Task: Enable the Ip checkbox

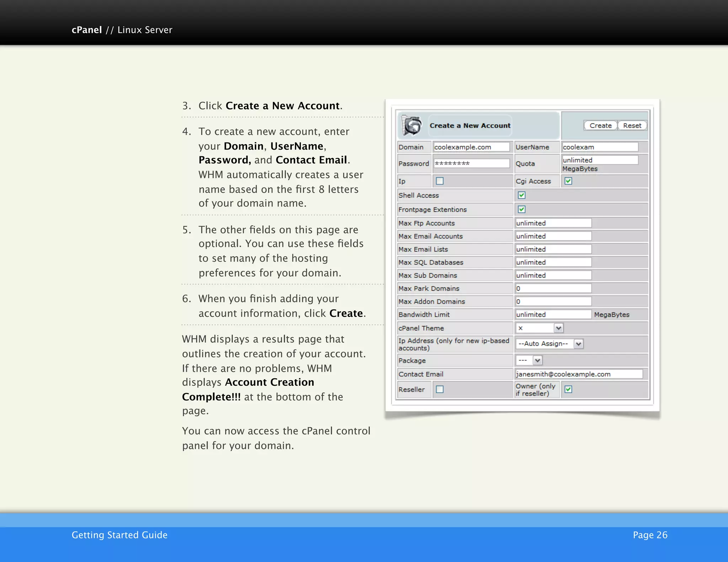Action: (440, 181)
